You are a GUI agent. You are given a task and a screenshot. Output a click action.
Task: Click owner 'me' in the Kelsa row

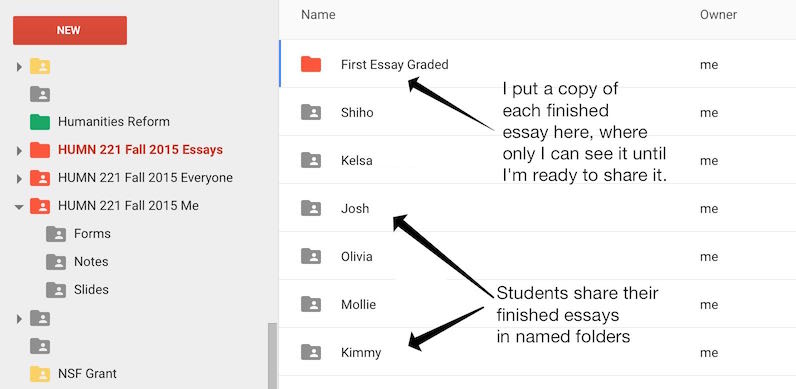coord(709,160)
